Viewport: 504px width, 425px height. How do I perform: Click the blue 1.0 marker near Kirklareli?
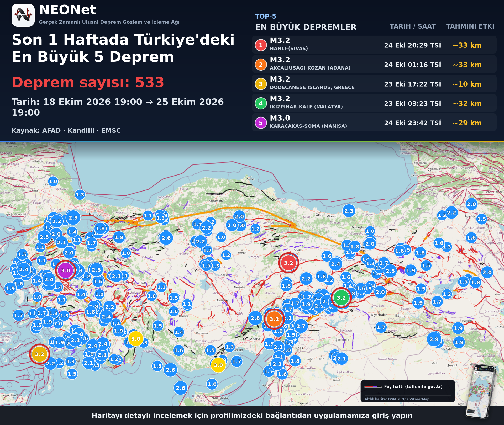53,181
